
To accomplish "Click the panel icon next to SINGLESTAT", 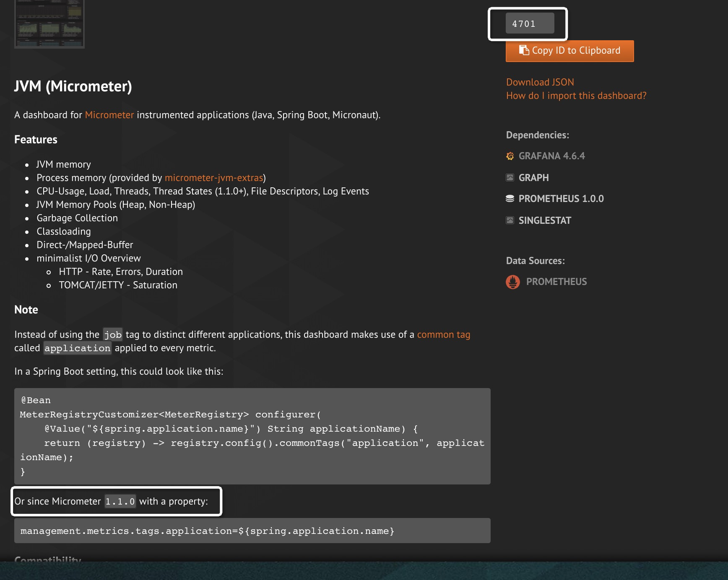I will tap(510, 220).
